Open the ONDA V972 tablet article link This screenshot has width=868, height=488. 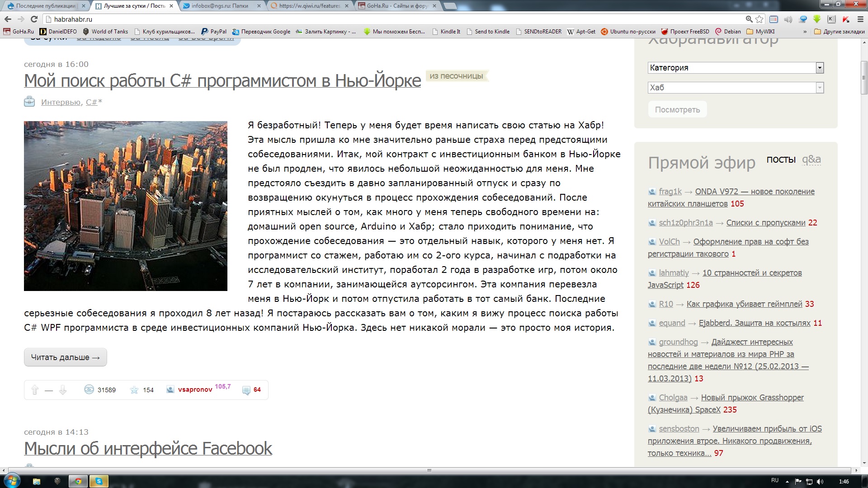731,197
